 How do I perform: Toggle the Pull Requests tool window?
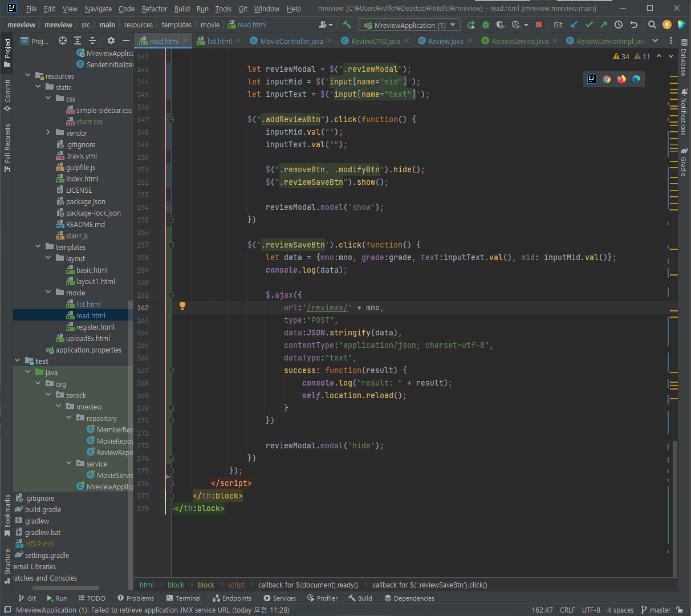[x=7, y=147]
